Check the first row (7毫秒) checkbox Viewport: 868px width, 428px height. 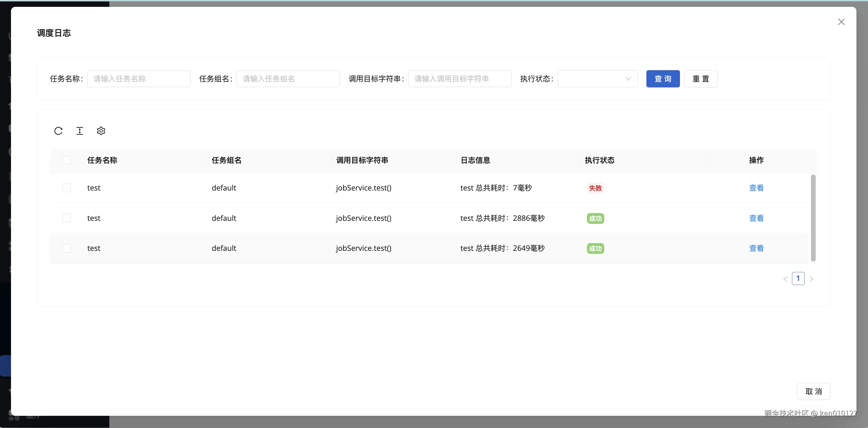click(66, 188)
